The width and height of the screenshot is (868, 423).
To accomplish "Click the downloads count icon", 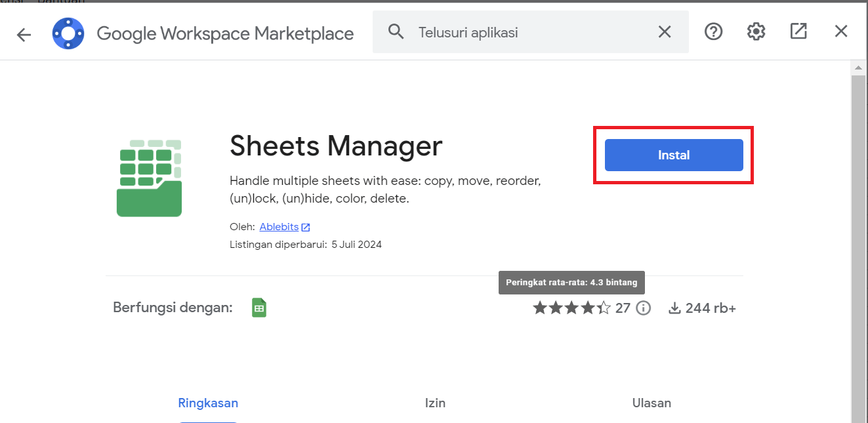I will click(x=676, y=308).
